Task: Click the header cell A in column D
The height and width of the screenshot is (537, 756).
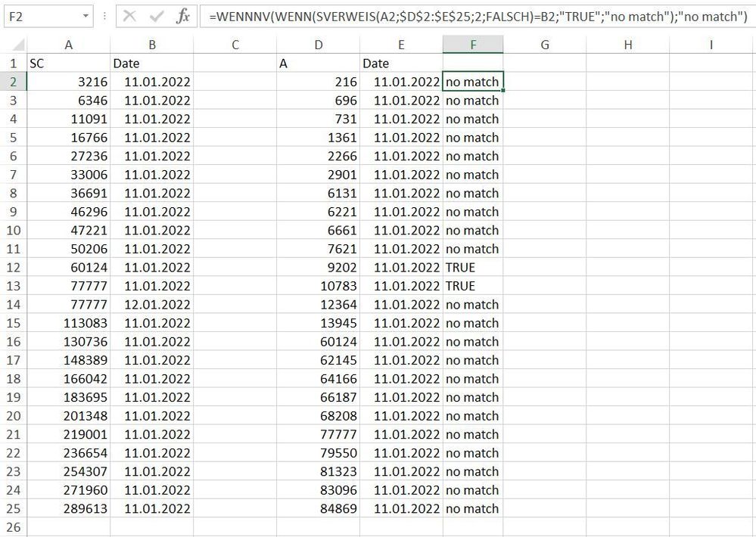Action: tap(318, 63)
